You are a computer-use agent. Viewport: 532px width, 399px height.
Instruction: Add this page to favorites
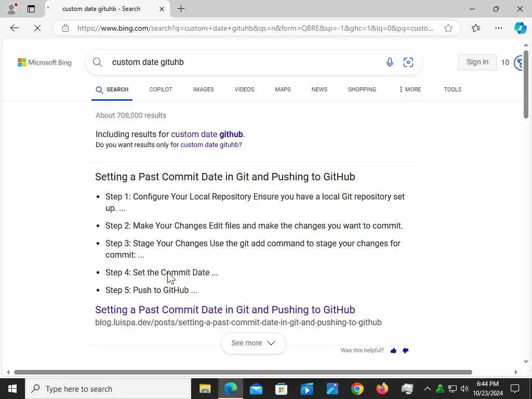[448, 28]
